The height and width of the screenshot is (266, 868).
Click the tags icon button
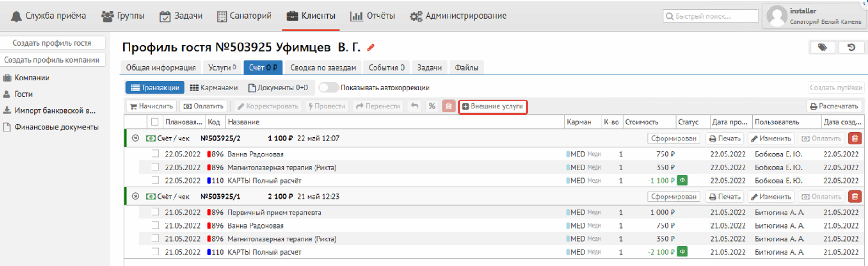pos(822,48)
